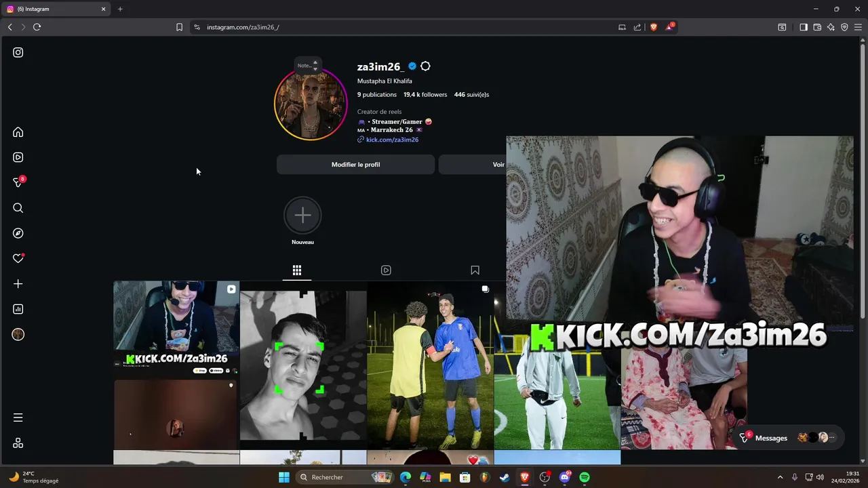Screen dimensions: 868x488
Task: Open the KICK.COM/Za3im26 streamer reel post
Action: [x=176, y=365]
